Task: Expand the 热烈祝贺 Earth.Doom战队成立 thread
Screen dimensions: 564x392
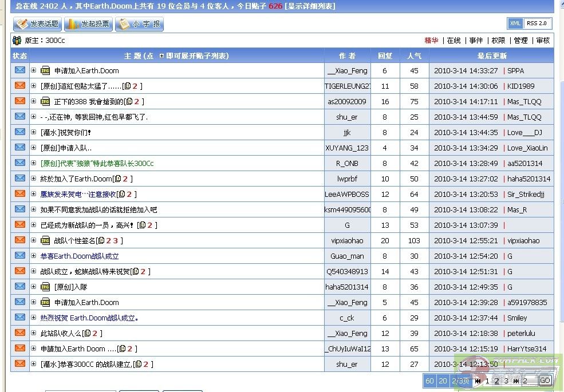Action: [34, 318]
